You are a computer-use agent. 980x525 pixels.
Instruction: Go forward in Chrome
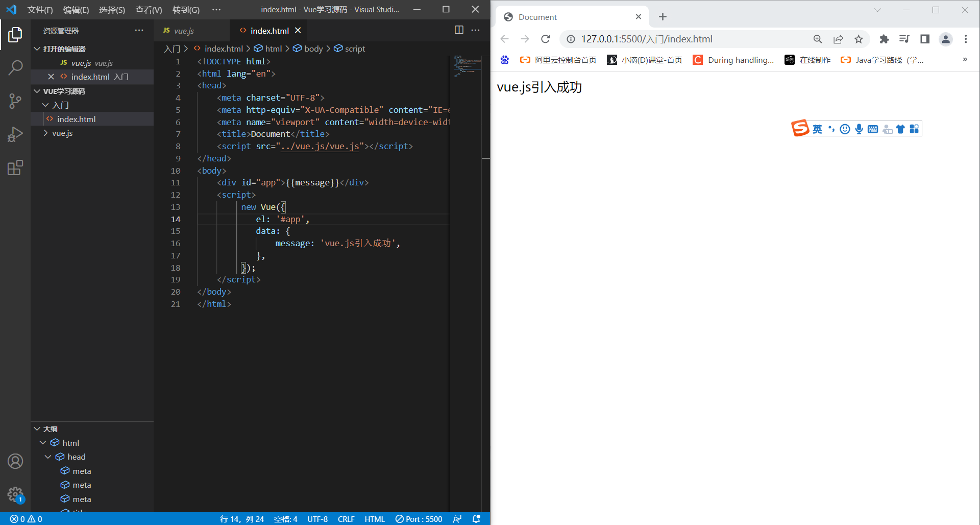click(525, 39)
